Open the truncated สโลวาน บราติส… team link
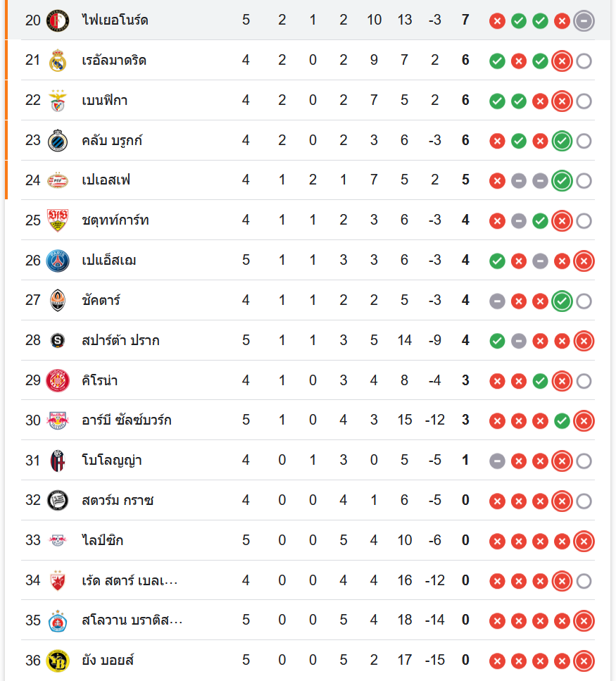This screenshot has width=616, height=681. [x=132, y=620]
